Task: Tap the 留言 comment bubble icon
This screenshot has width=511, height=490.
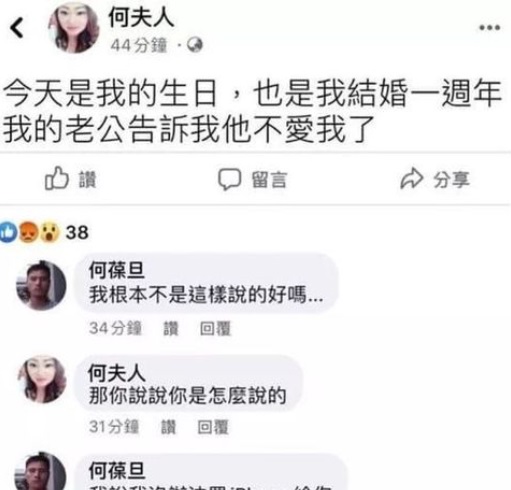Action: click(x=229, y=179)
